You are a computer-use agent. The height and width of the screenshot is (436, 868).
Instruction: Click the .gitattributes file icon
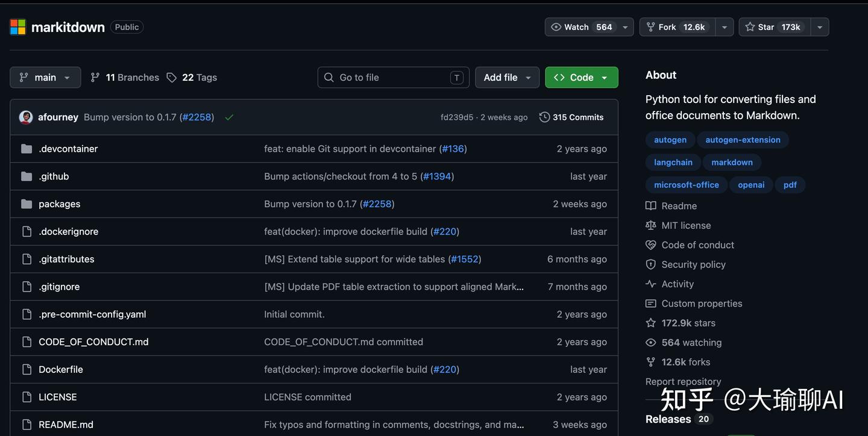pyautogui.click(x=27, y=259)
